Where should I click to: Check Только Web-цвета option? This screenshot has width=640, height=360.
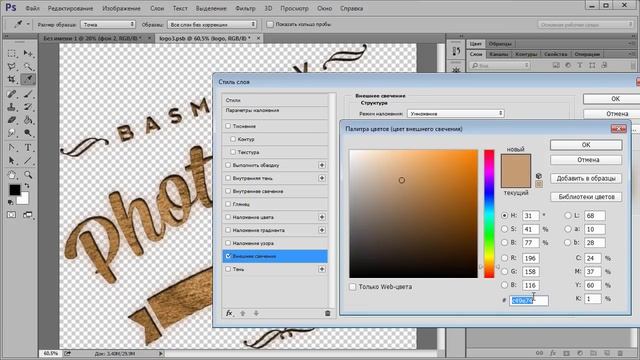[x=353, y=287]
